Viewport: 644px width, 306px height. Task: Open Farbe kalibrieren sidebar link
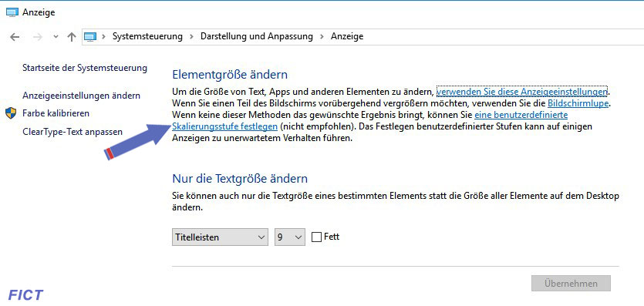pyautogui.click(x=56, y=113)
